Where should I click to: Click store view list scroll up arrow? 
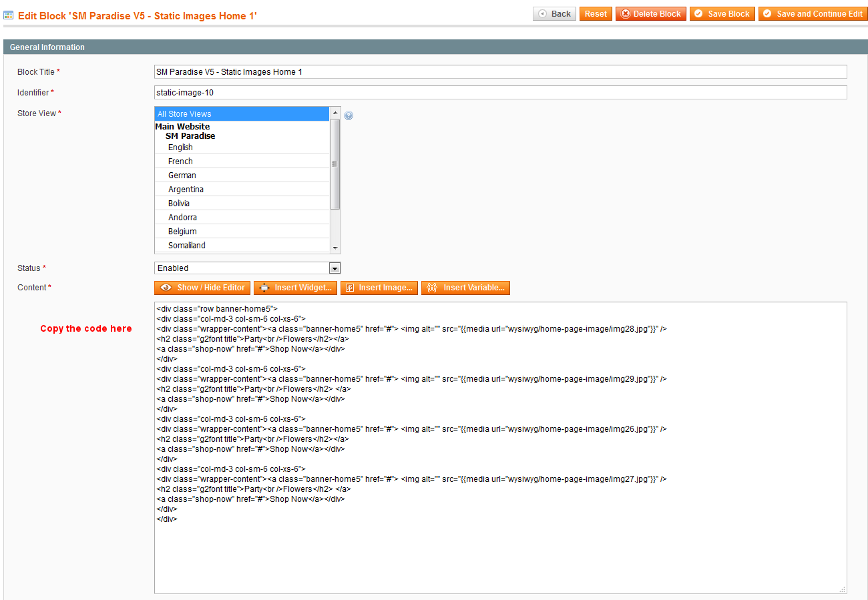[x=335, y=113]
